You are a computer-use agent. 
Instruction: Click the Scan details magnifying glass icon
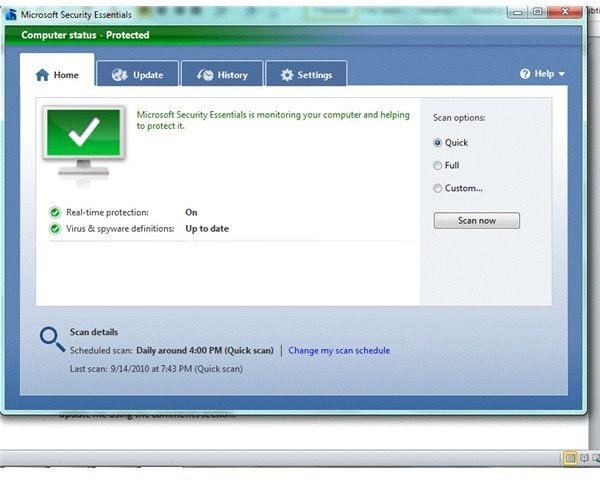(52, 339)
